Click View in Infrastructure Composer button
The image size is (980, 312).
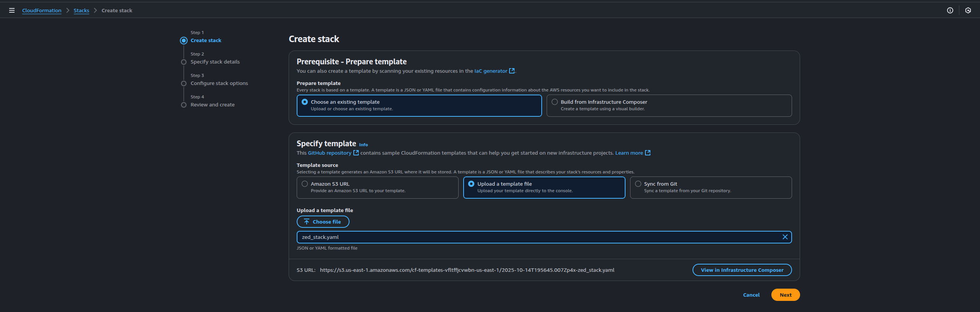742,270
